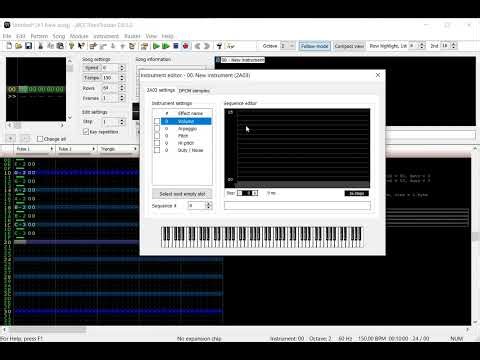Adjust the Rows spinner arrows
Screen dimensions: 480x360
click(x=122, y=88)
